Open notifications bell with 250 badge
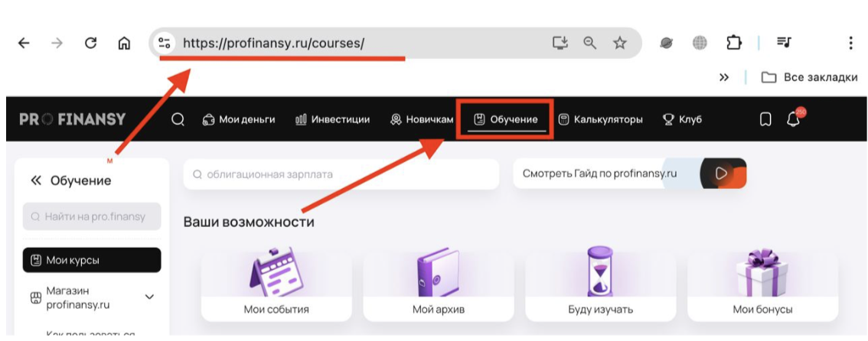Image resolution: width=868 pixels, height=341 pixels. (x=794, y=119)
